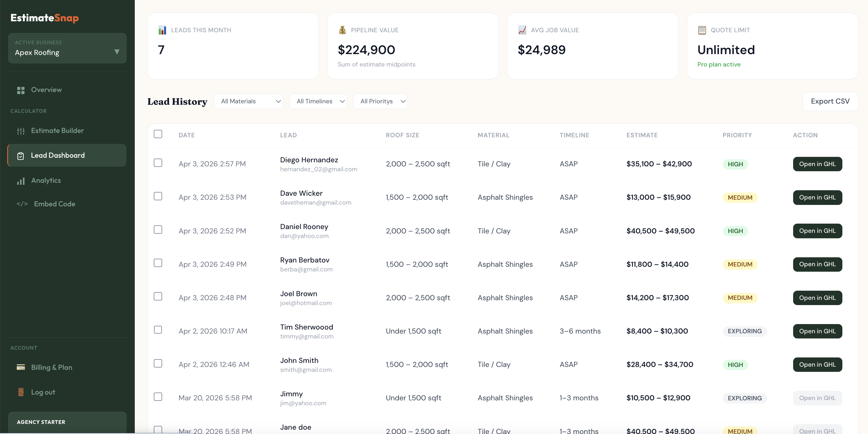Open Analytics via the bar chart icon
The height and width of the screenshot is (434, 868).
coord(20,181)
